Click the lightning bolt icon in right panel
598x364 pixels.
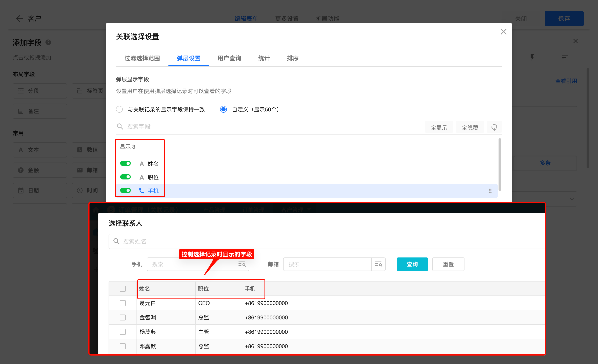(532, 57)
